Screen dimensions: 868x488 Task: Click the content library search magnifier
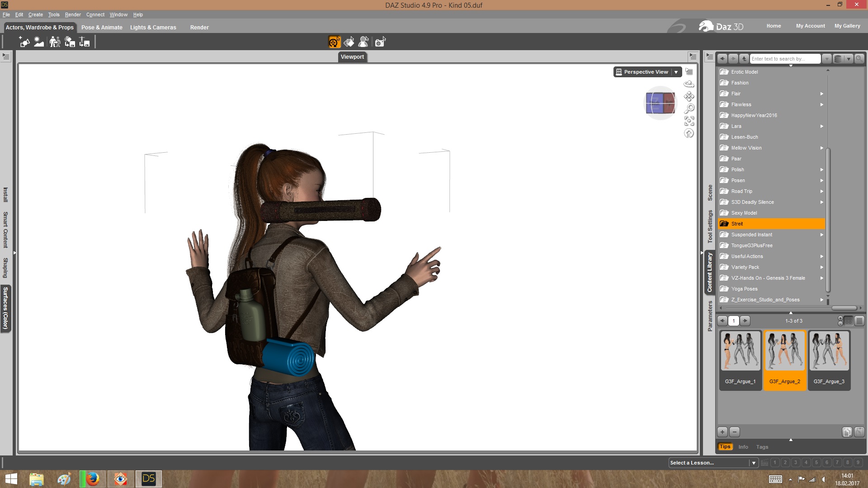click(x=859, y=59)
